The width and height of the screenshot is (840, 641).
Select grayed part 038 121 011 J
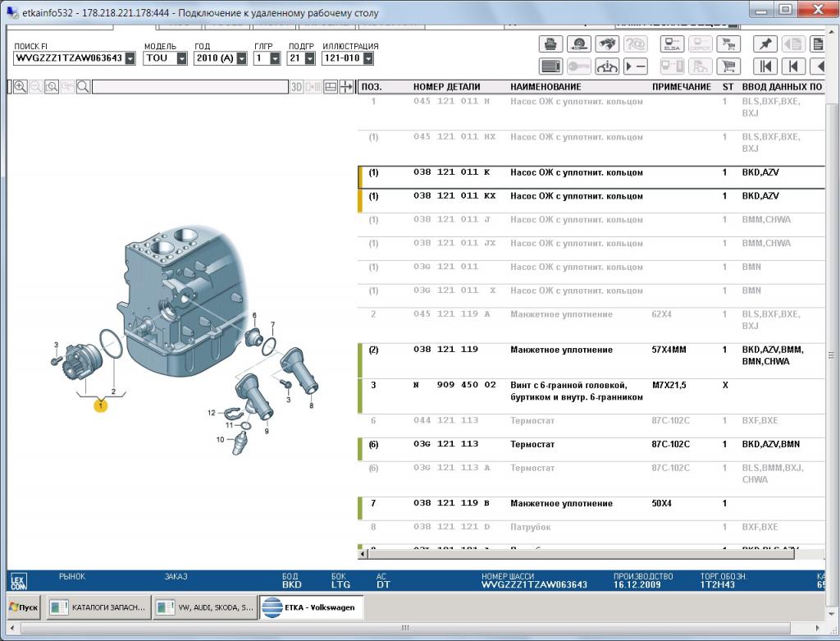pos(591,225)
